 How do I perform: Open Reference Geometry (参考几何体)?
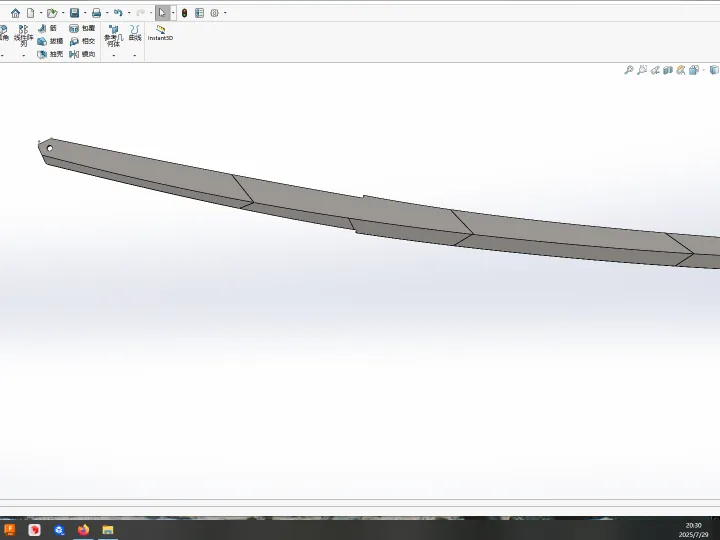[x=113, y=36]
